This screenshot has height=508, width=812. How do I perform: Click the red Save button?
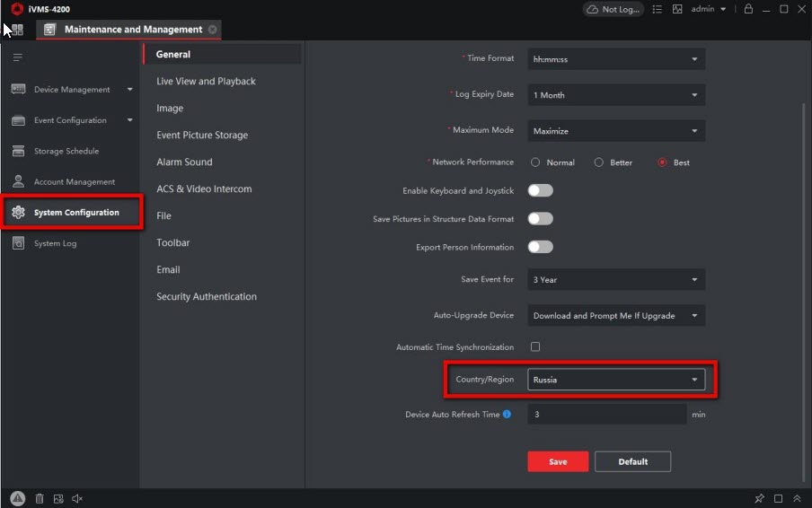coord(558,461)
